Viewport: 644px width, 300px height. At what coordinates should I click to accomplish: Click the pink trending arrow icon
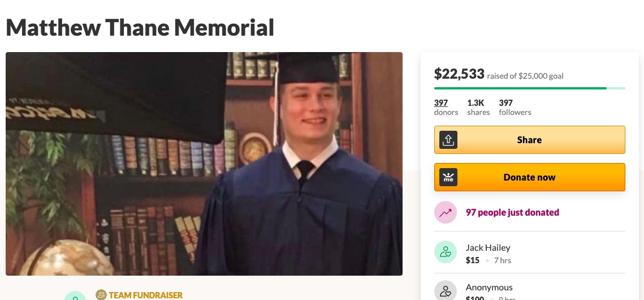point(445,212)
